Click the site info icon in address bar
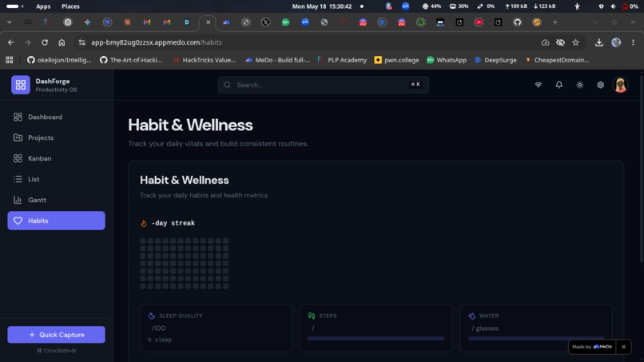 coord(82,42)
